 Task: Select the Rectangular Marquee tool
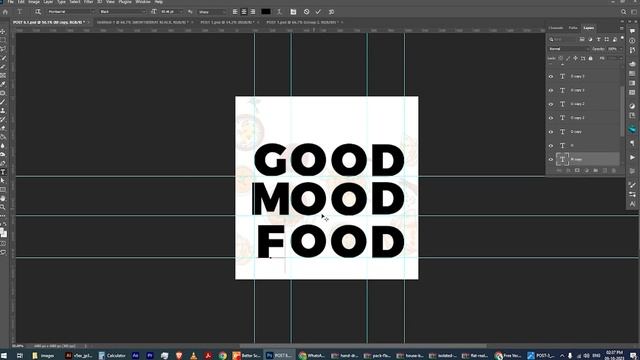coord(3,40)
